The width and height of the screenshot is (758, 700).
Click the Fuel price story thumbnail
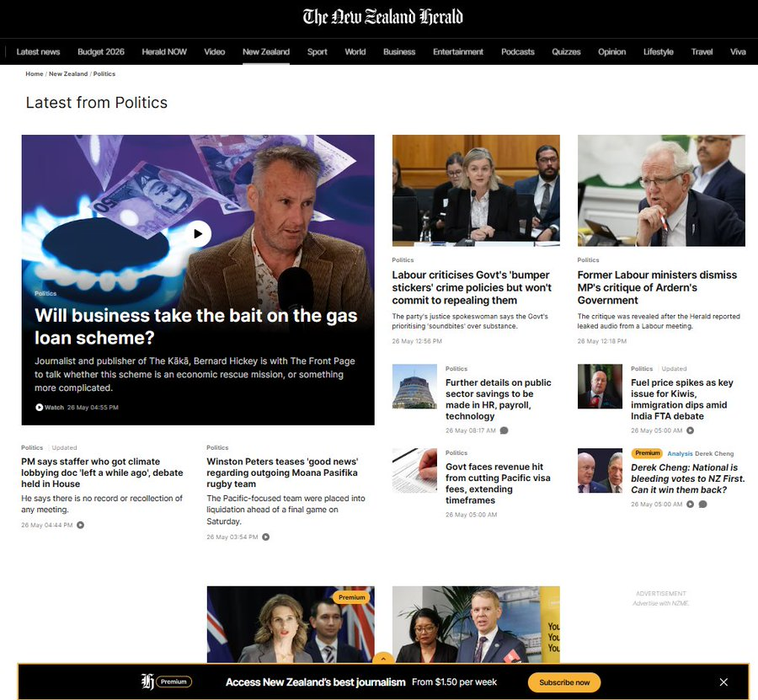coord(600,387)
